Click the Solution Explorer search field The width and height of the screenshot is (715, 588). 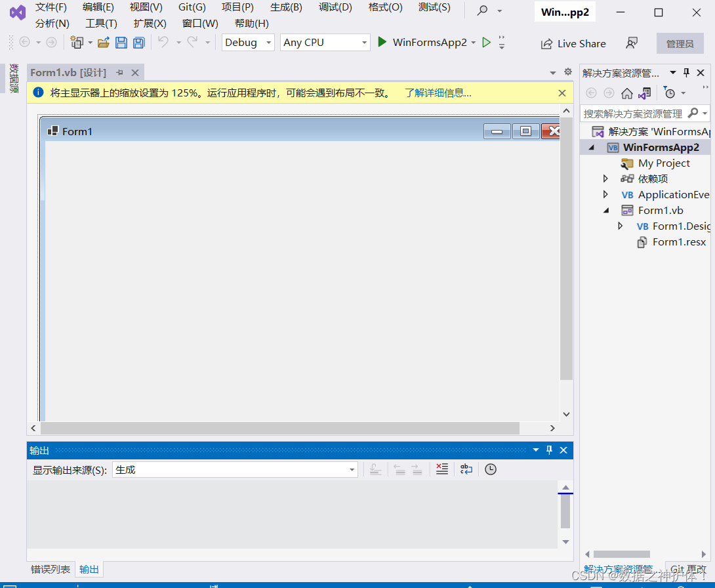pyautogui.click(x=645, y=113)
